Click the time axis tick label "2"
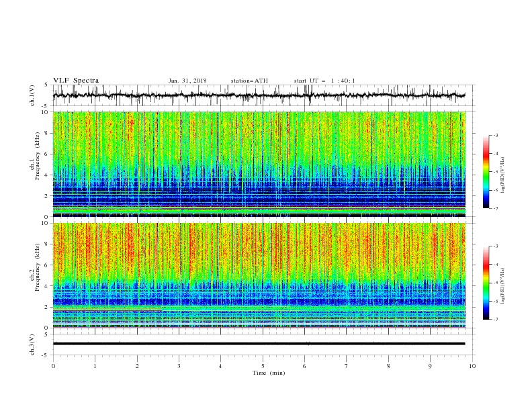 (137, 366)
